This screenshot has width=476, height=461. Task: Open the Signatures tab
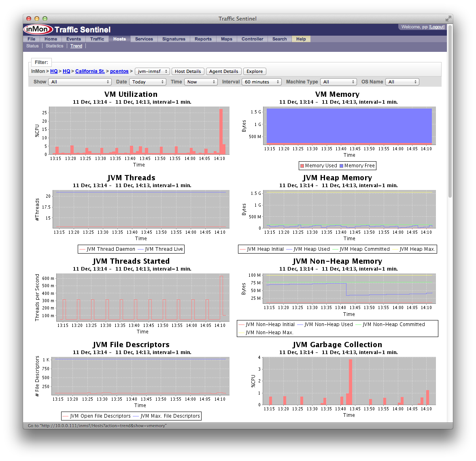click(174, 39)
